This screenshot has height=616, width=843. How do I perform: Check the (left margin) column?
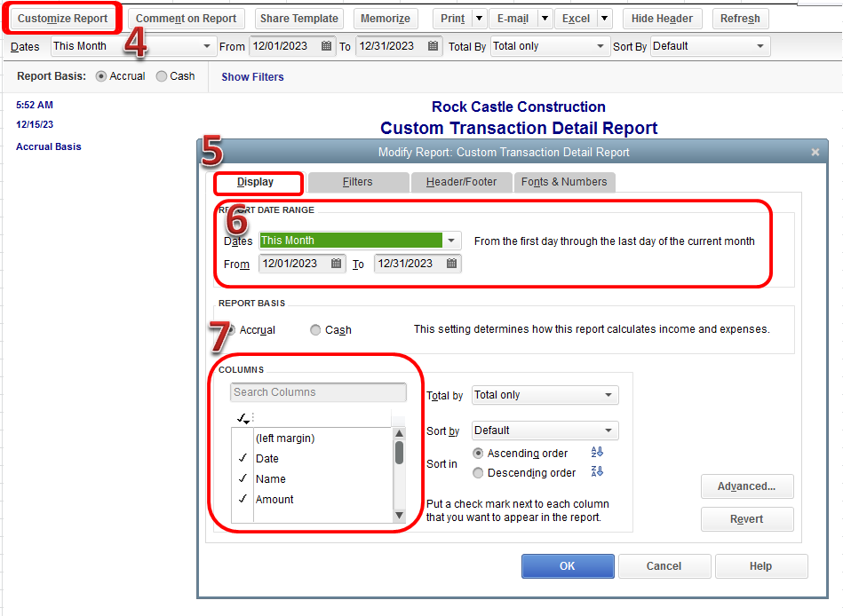pos(243,438)
